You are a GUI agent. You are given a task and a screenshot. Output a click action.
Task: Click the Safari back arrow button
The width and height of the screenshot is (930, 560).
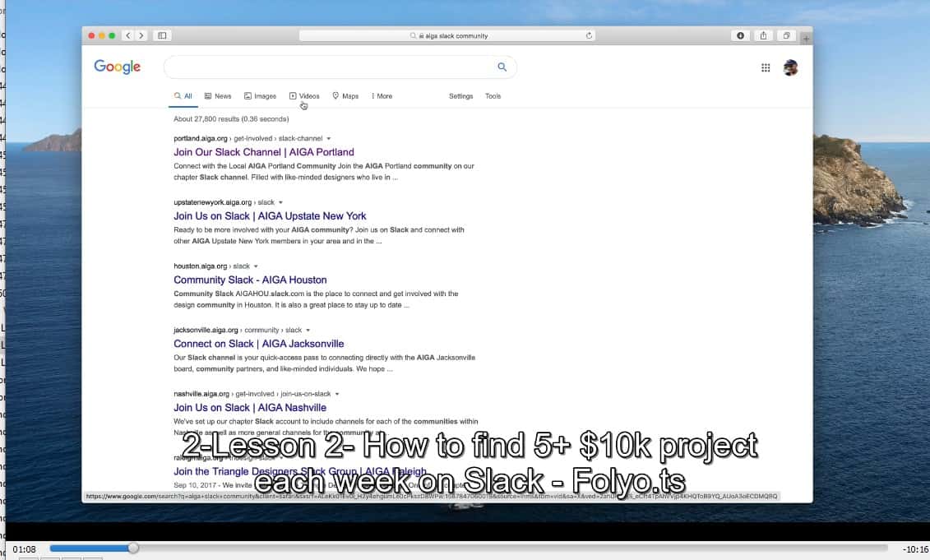[x=127, y=35]
